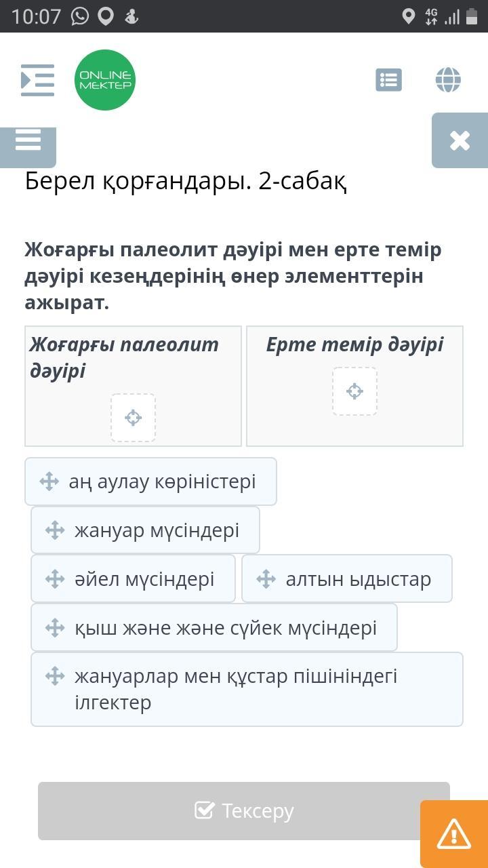Click the drop target under Ерте темір дәуірі

pyautogui.click(x=354, y=391)
